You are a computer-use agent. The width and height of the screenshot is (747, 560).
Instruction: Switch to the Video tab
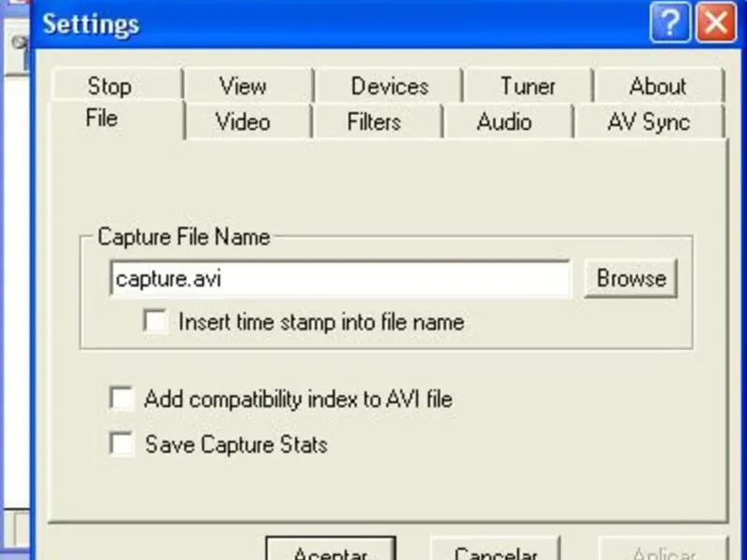[243, 122]
